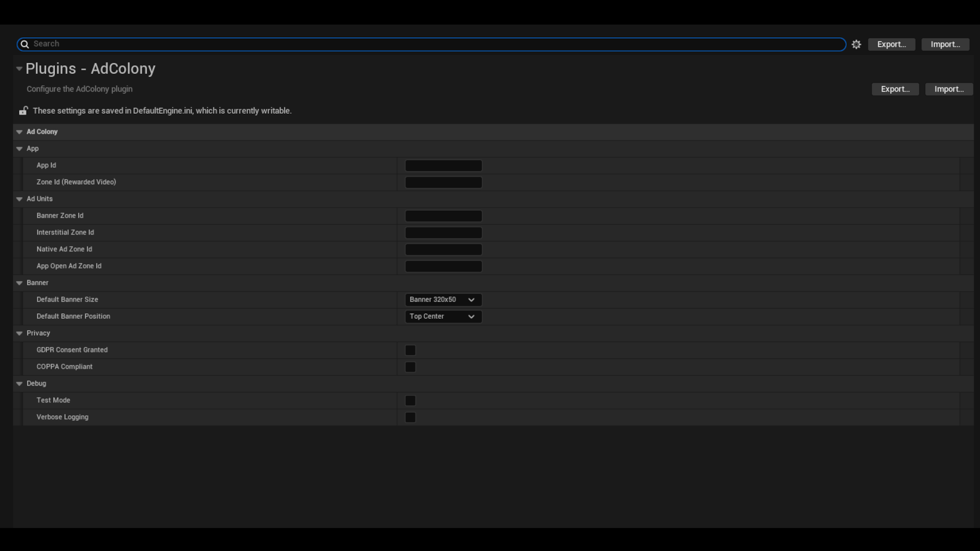This screenshot has width=980, height=551.
Task: Select the 'Verbose Logging' label
Action: click(62, 417)
